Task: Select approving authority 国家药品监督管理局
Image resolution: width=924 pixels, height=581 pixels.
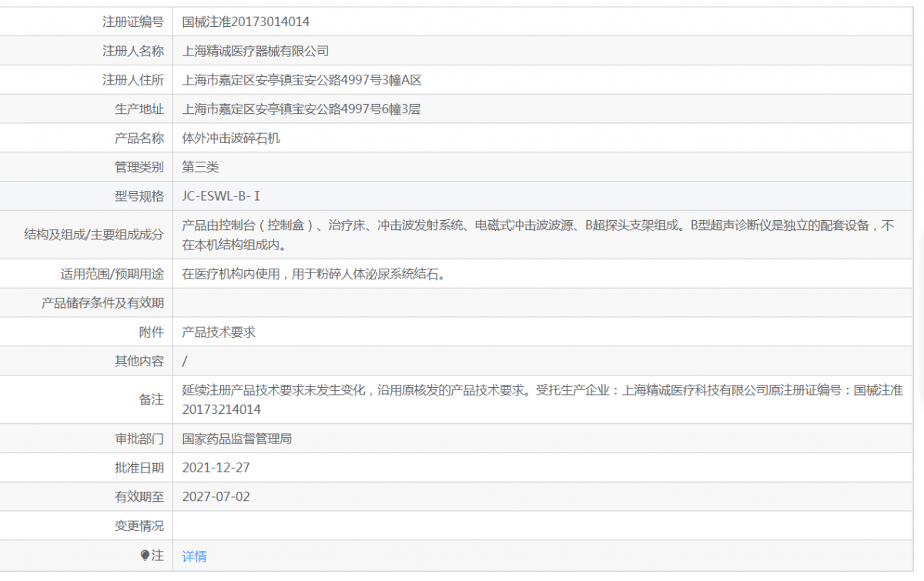Action: click(x=237, y=439)
